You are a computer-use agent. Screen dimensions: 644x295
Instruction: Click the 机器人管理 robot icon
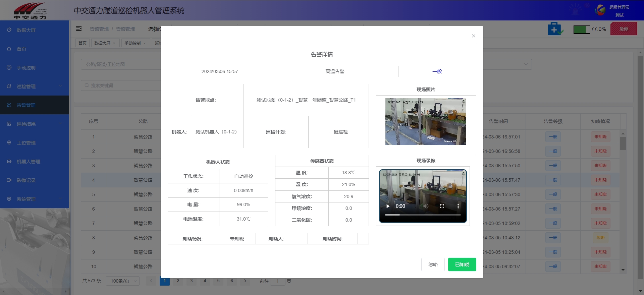[x=9, y=161]
